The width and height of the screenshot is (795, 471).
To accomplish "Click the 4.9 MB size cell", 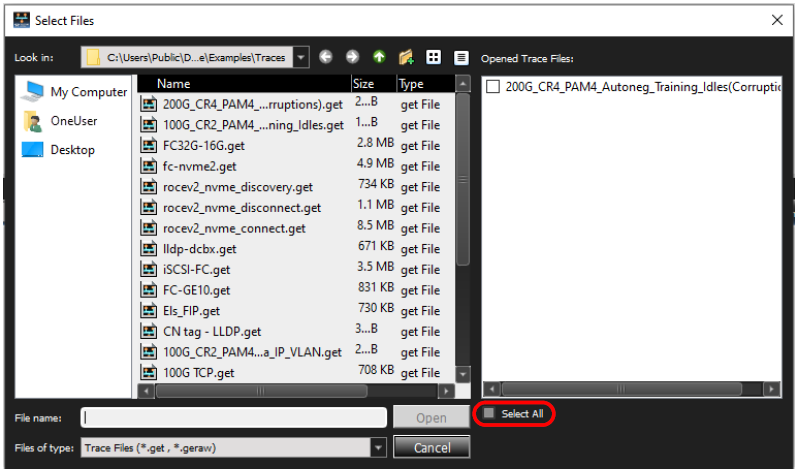I will pyautogui.click(x=375, y=163).
